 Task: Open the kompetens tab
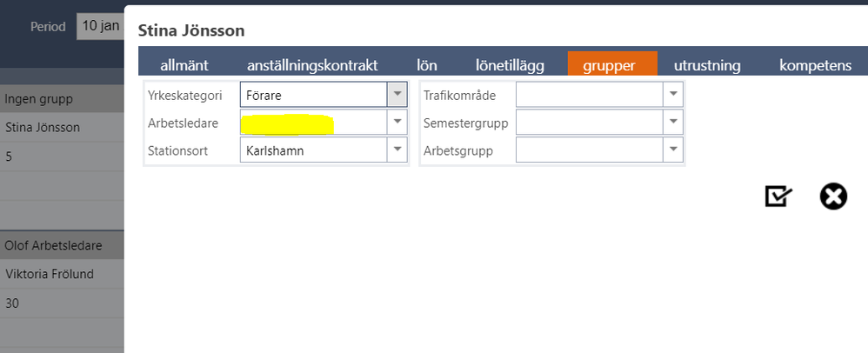coord(815,65)
